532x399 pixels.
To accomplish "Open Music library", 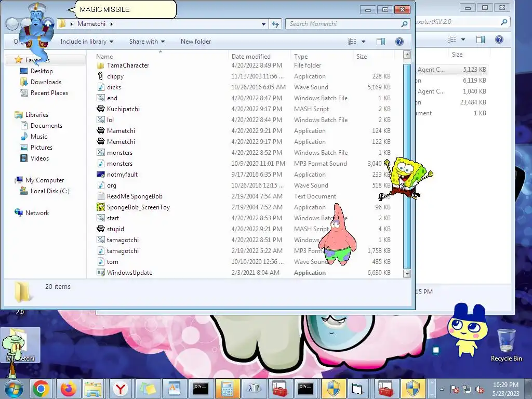I will 38,137.
